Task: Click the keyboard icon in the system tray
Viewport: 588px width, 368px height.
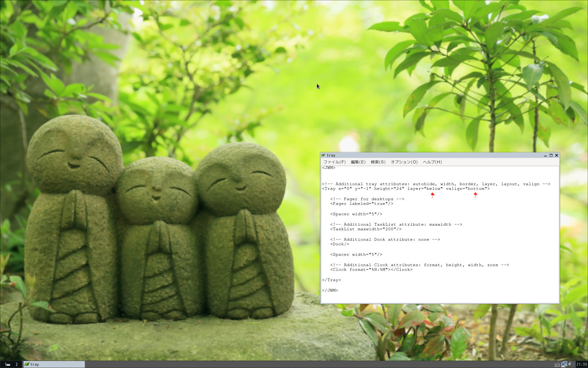Action: (x=557, y=365)
